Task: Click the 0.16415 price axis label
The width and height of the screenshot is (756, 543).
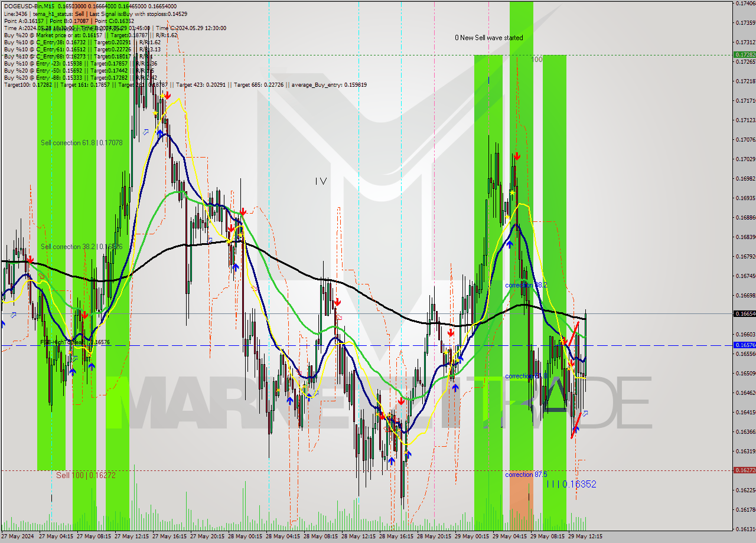Action: click(746, 412)
